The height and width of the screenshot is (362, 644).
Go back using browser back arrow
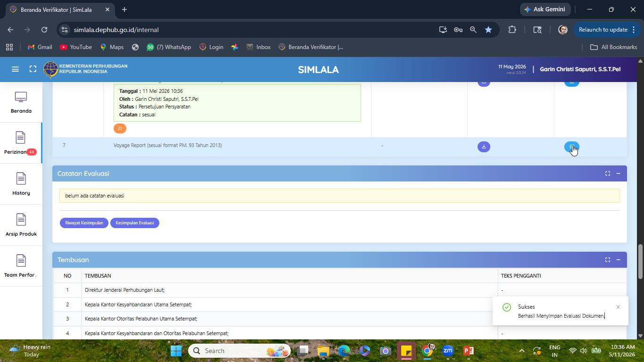tap(10, 30)
